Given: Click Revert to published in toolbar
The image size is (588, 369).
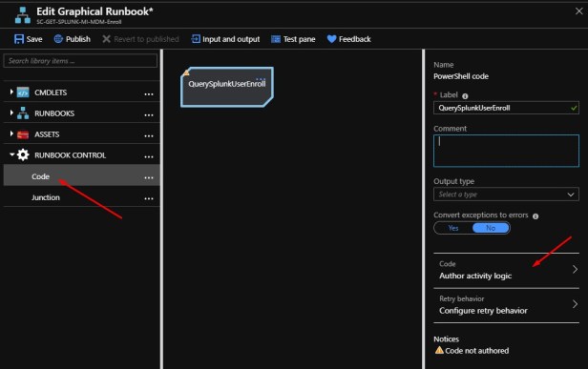Looking at the screenshot, I should click(140, 39).
